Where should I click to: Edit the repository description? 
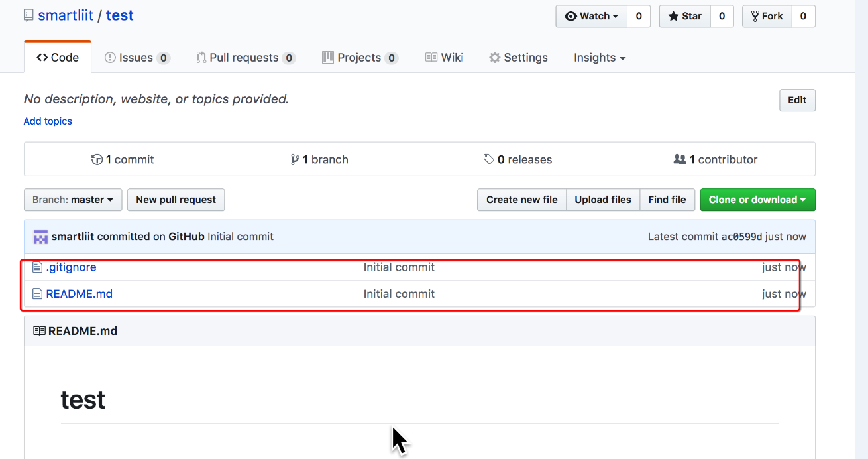click(797, 100)
